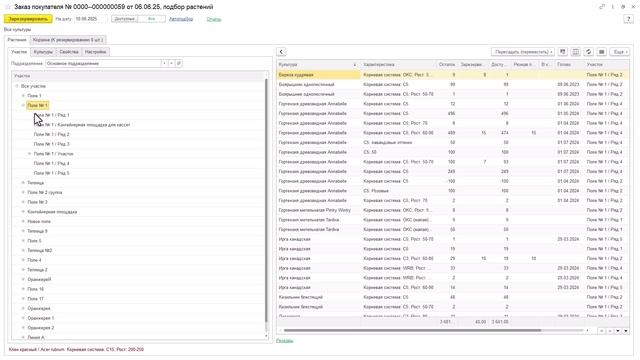Image resolution: width=640 pixels, height=360 pixels.
Task: Expand the Оранжерея 2 tree node
Action: pyautogui.click(x=23, y=328)
